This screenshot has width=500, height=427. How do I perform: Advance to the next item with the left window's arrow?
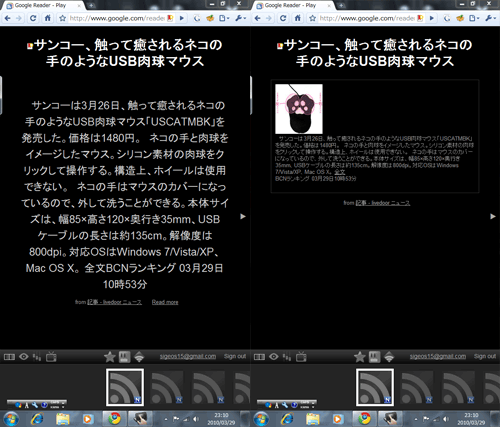click(x=243, y=216)
